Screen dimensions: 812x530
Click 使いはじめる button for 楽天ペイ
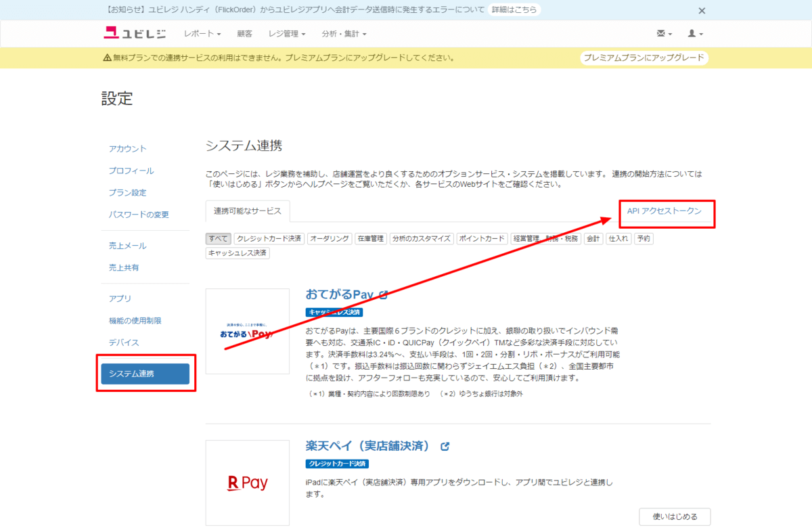pyautogui.click(x=675, y=516)
